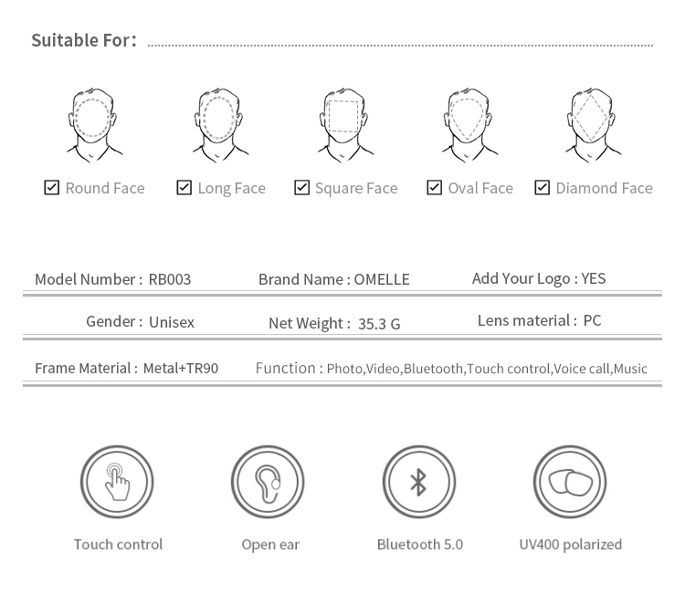Toggle the Round Face checkbox
Viewport: 685px width, 616px height.
[52, 187]
